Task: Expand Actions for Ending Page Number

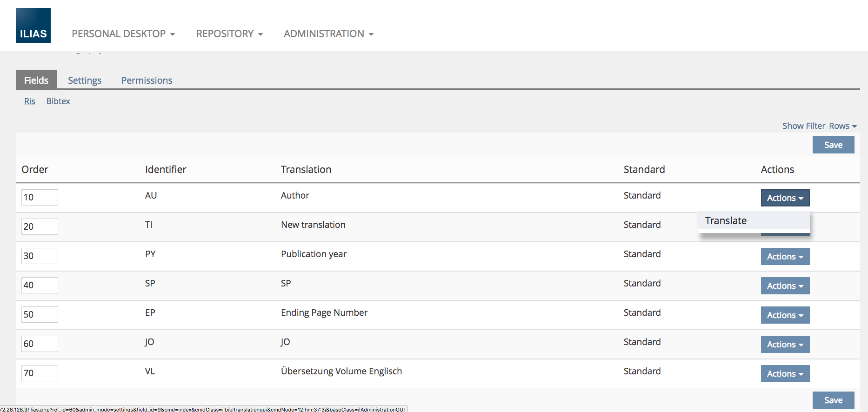Action: click(785, 315)
